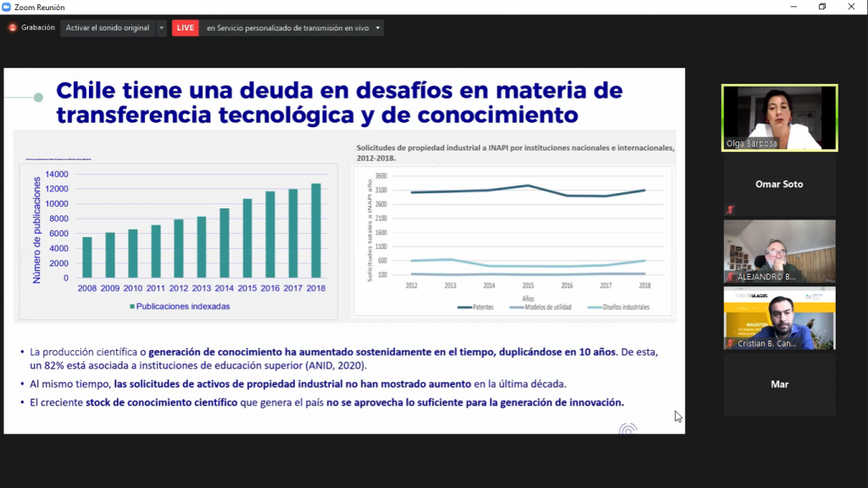Open dropdown arrow beside original sound button
This screenshot has width=868, height=488.
[161, 28]
